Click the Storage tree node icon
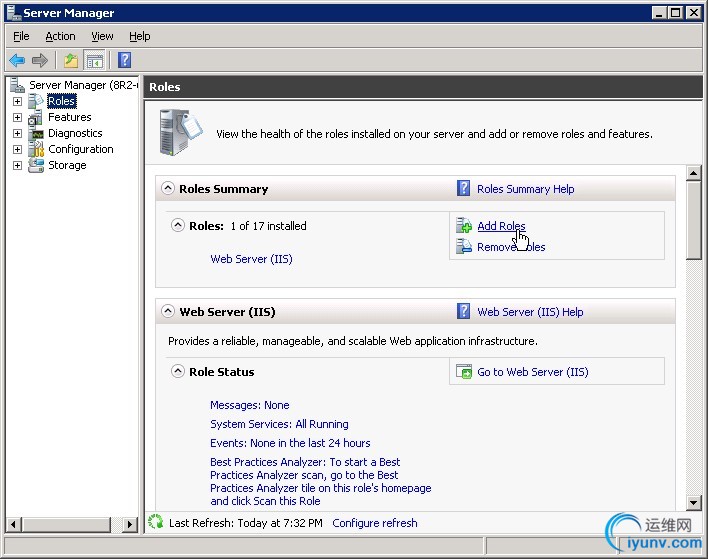 36,165
